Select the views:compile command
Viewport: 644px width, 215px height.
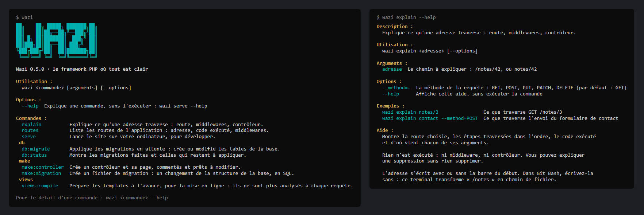coord(40,186)
